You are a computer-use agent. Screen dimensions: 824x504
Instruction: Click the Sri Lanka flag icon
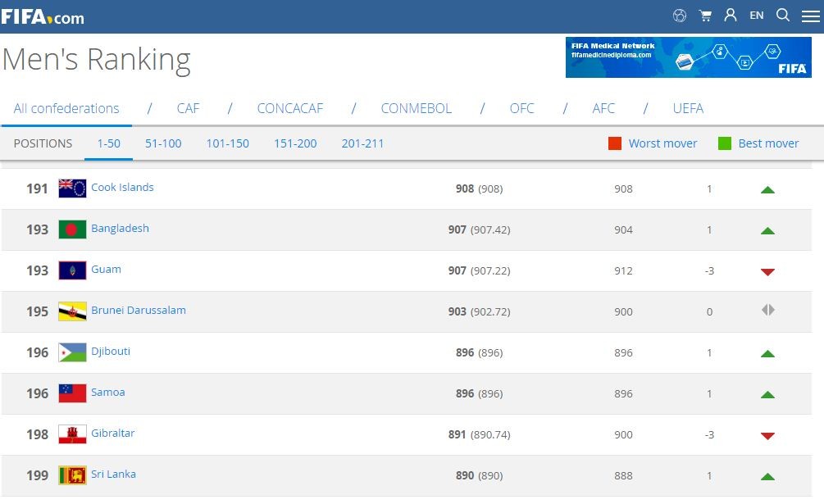coord(72,475)
